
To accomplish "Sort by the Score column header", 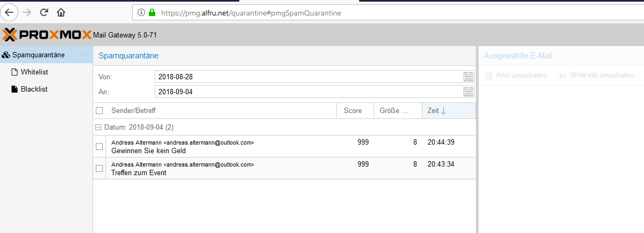I will [x=352, y=111].
